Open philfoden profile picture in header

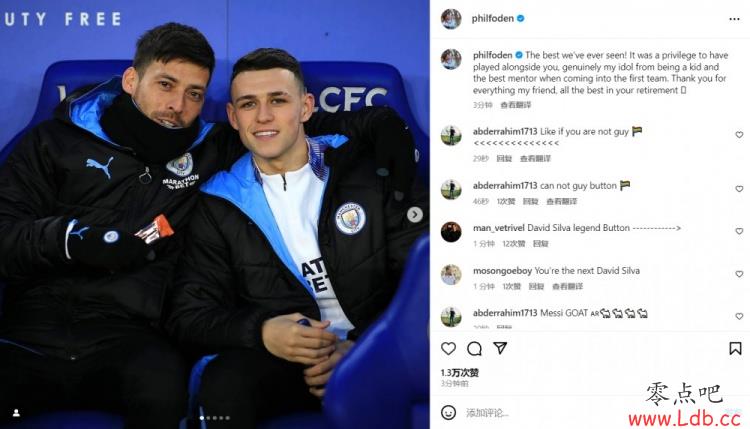pos(451,19)
